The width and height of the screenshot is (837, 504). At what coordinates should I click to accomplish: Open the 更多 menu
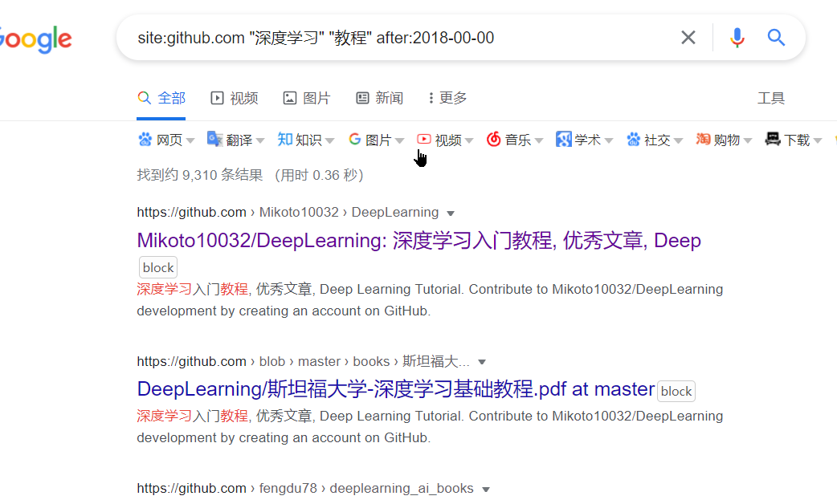pyautogui.click(x=447, y=98)
